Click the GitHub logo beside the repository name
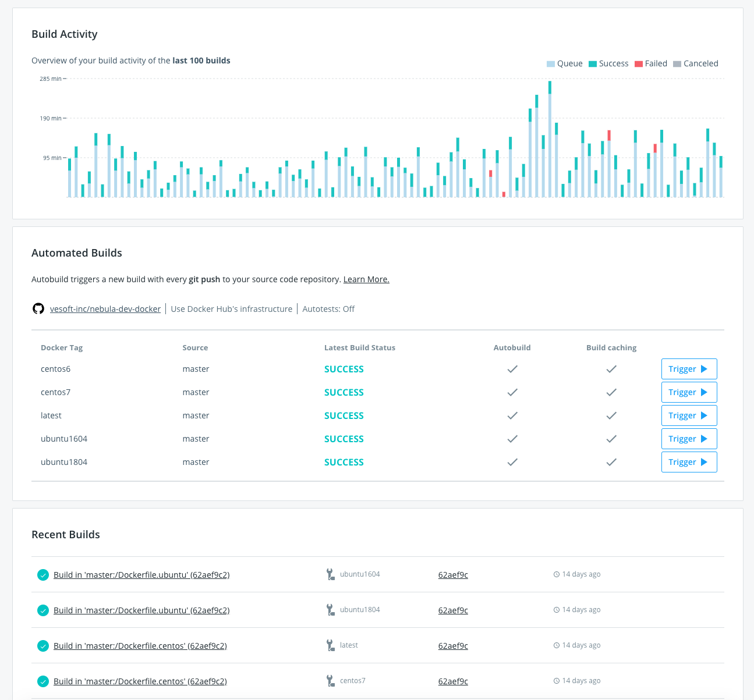Viewport: 754px width, 700px height. tap(38, 309)
